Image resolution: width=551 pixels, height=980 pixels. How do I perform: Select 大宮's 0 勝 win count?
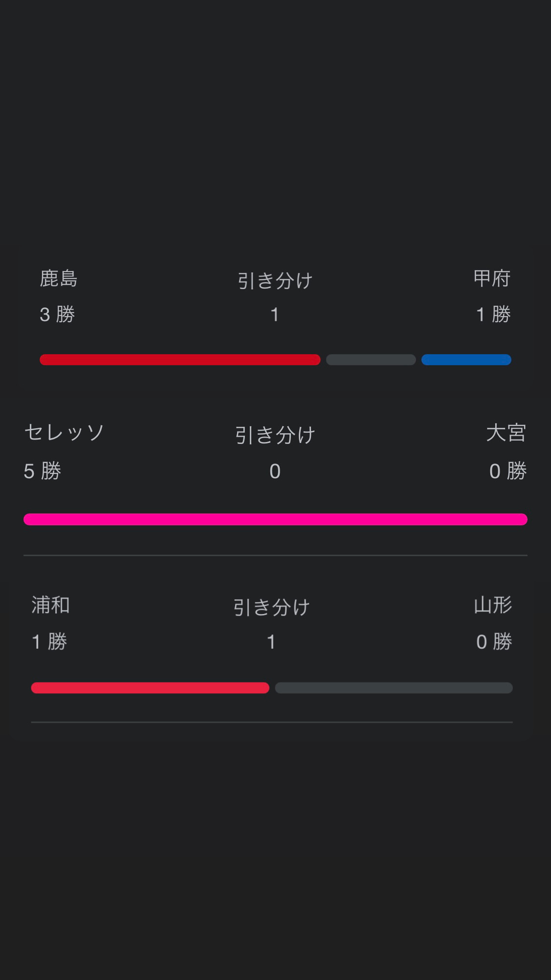pos(507,471)
